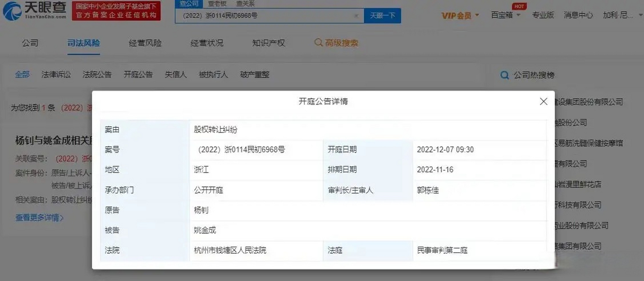Click the defendant name 姚金成 in the dialog
Viewport: 644px width, 281px height.
click(205, 230)
